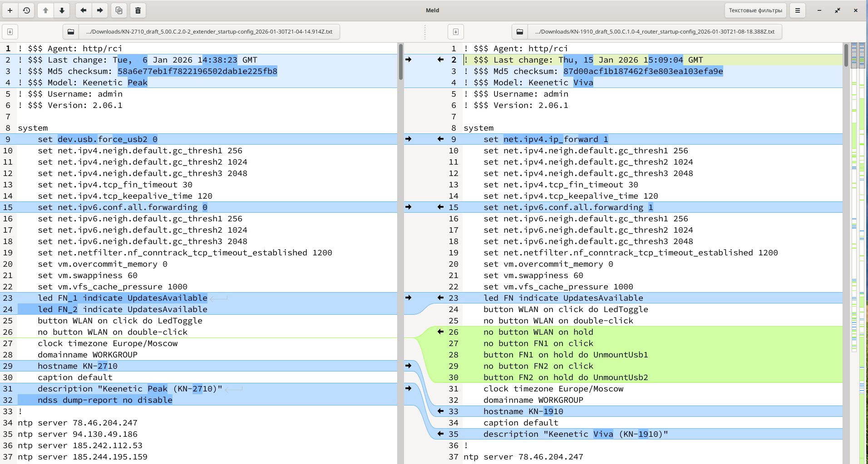Go to previous change with up arrow
Image resolution: width=868 pixels, height=464 pixels.
45,10
